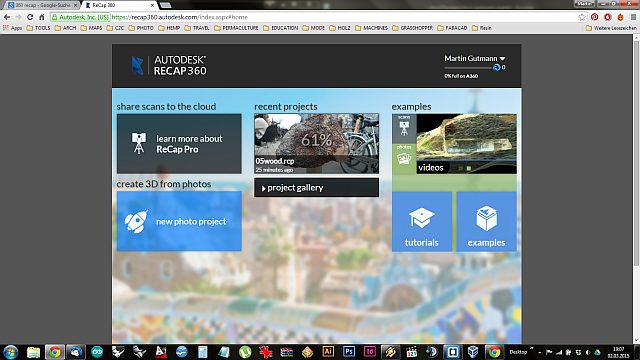Screen dimensions: 640x360
Task: Open the PERMACULTURE bookmark folder
Action: (x=236, y=28)
